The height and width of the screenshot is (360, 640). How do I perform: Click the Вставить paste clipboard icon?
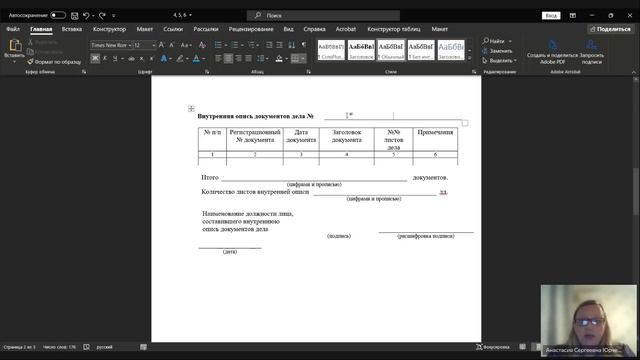click(15, 45)
